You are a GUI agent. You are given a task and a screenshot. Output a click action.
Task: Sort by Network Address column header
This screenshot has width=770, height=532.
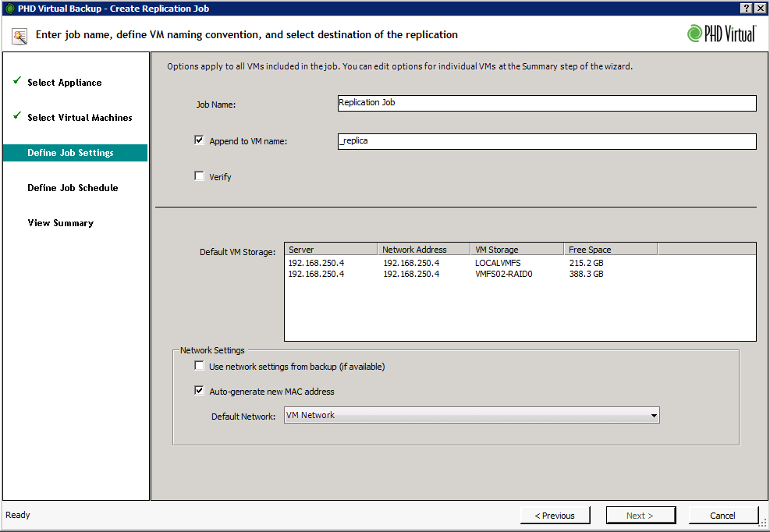(x=424, y=249)
